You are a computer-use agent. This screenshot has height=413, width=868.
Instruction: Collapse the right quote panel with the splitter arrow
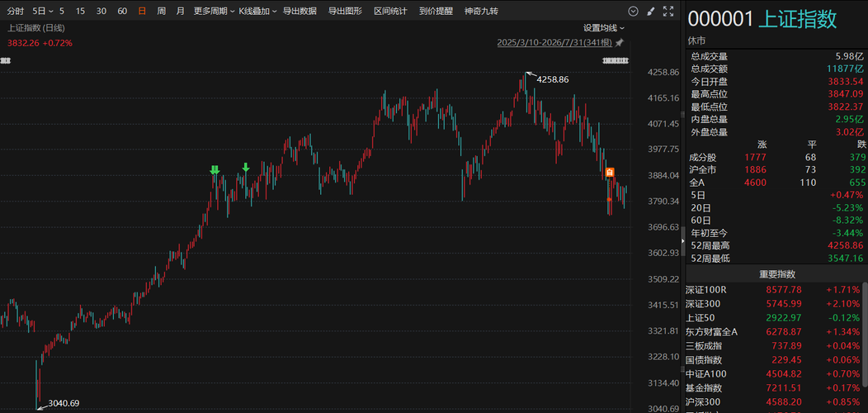click(x=682, y=240)
